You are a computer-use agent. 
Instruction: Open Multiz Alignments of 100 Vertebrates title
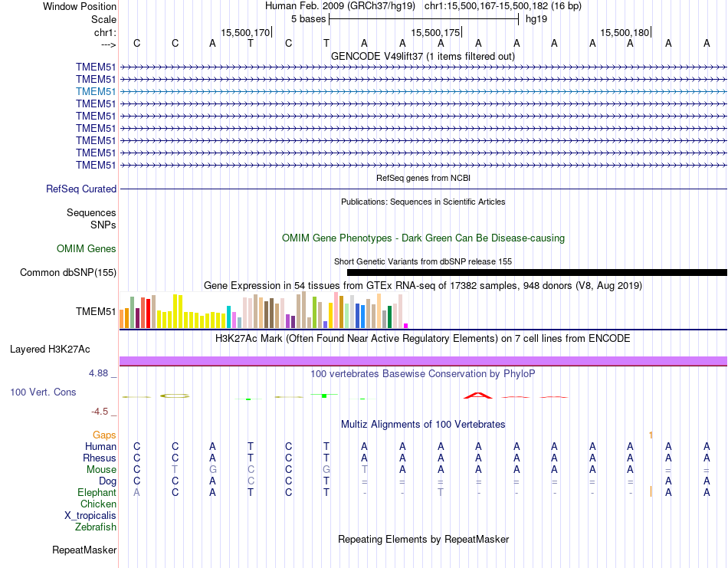pyautogui.click(x=423, y=424)
